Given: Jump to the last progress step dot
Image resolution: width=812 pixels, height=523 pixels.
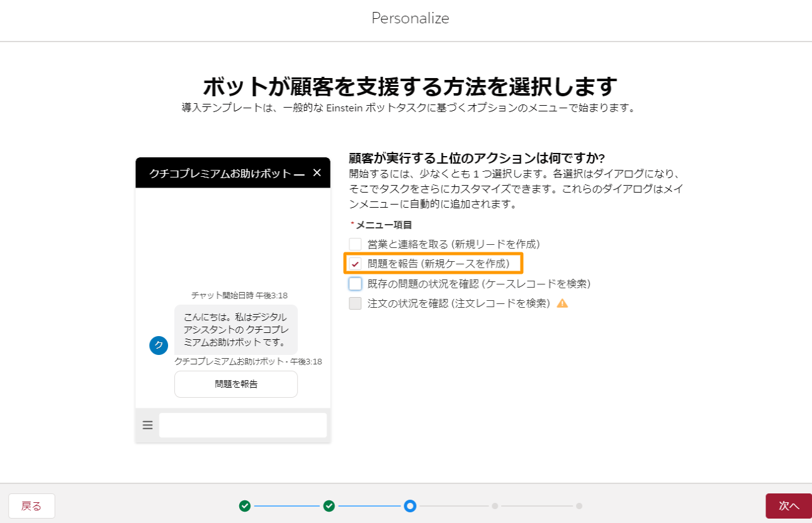Looking at the screenshot, I should pos(579,506).
